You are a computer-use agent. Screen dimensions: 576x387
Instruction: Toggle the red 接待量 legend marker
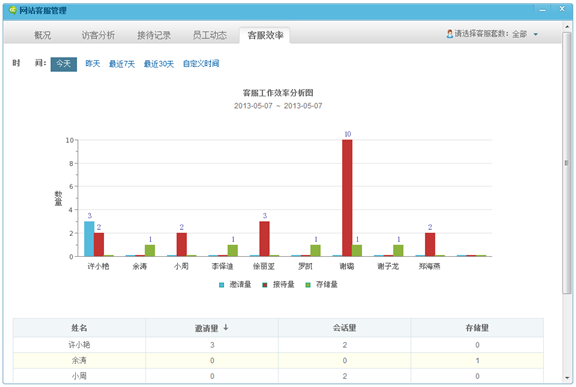264,285
